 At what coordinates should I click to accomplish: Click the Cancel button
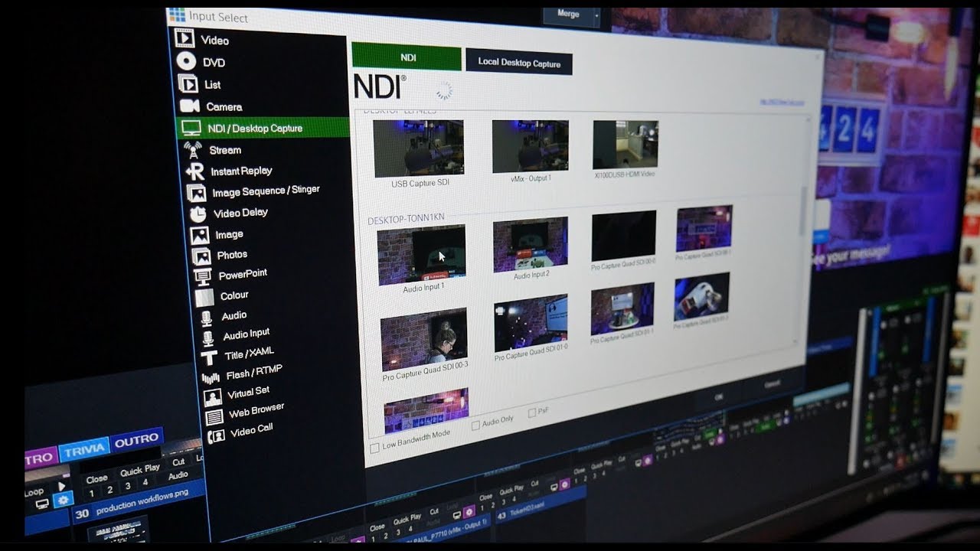[772, 383]
